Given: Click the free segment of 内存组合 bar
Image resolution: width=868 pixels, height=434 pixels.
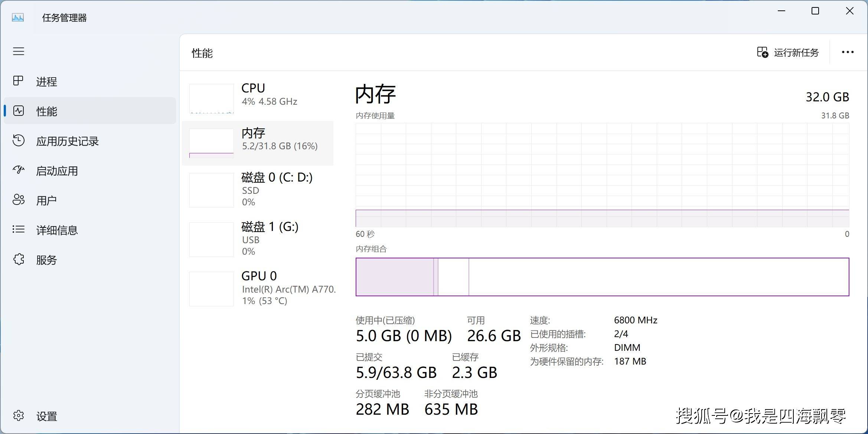Looking at the screenshot, I should click(659, 277).
